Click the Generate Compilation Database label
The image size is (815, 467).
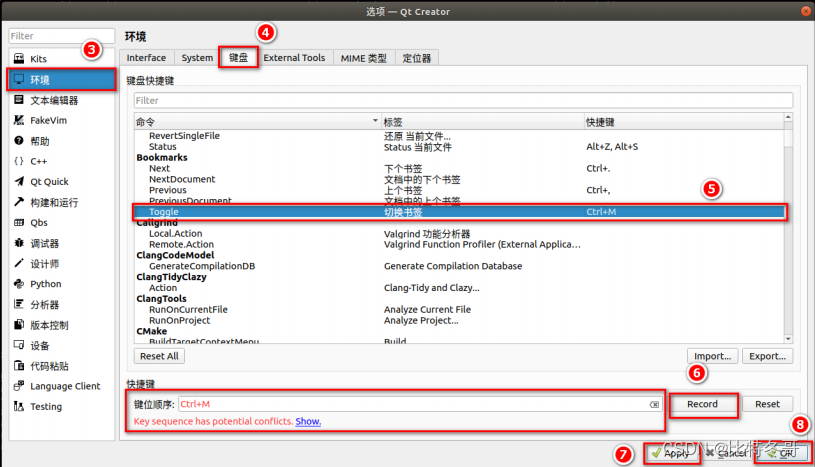[x=453, y=266]
